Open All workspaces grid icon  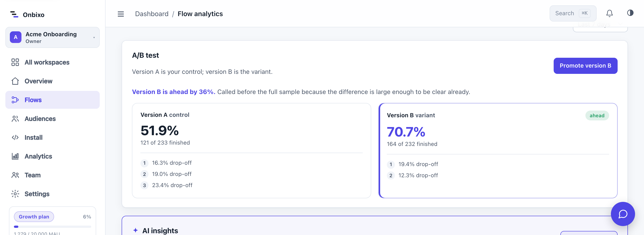pos(15,62)
